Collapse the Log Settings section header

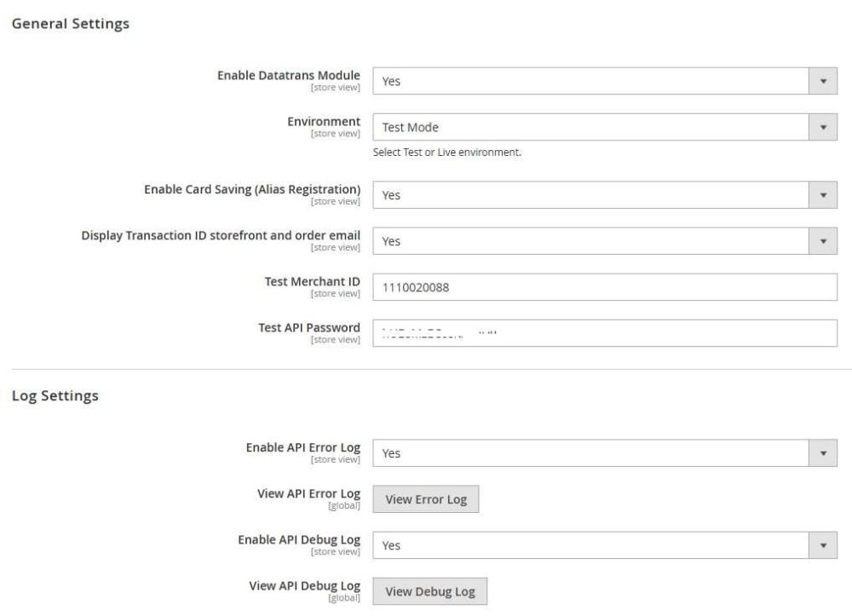pos(55,396)
